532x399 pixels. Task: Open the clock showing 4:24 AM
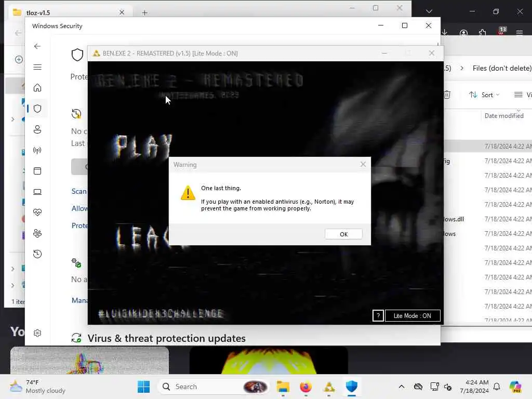click(474, 387)
